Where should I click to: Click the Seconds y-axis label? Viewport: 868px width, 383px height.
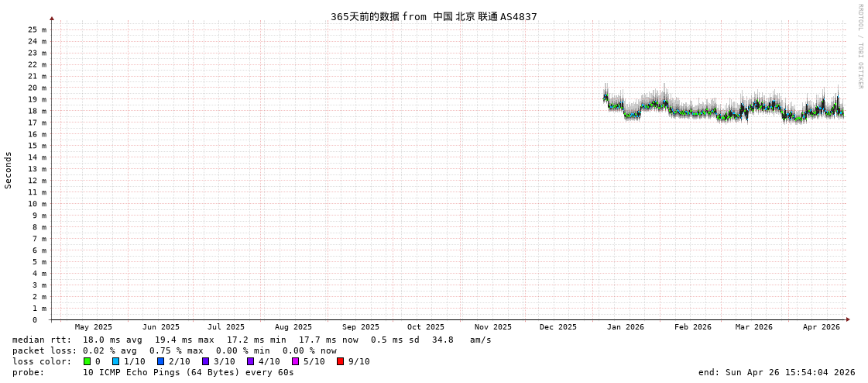coord(9,170)
